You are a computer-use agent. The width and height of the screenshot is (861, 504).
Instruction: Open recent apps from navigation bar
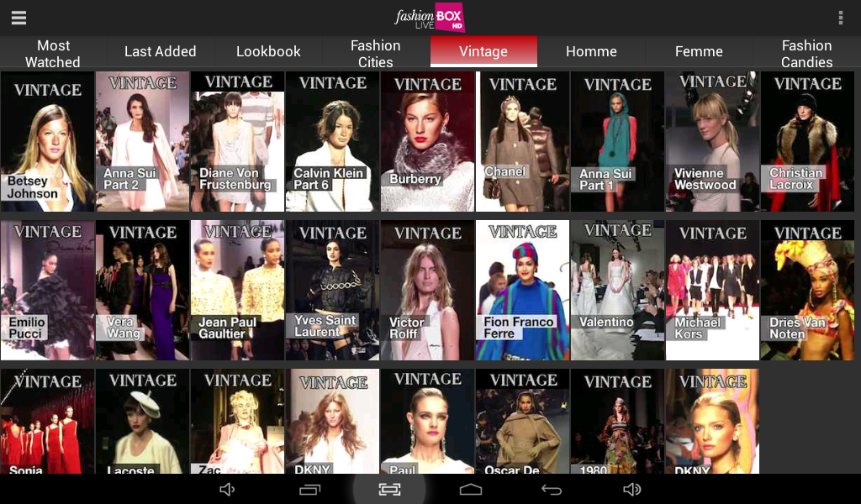[309, 489]
